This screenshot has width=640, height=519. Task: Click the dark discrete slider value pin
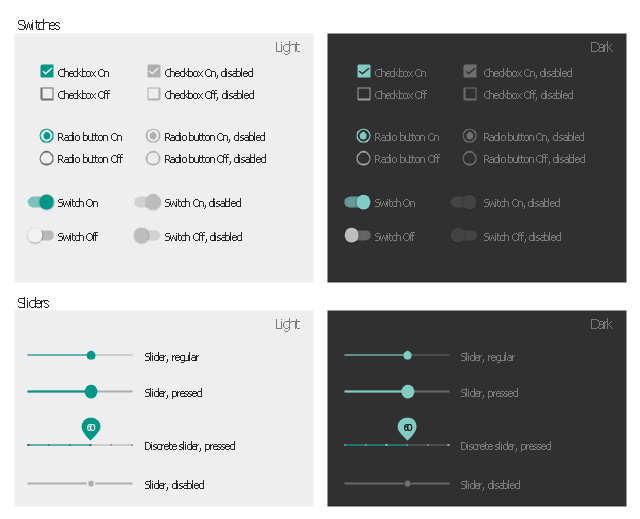407,427
